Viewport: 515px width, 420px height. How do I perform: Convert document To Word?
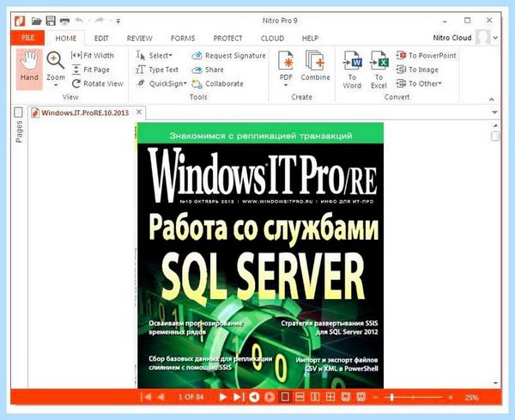[352, 70]
